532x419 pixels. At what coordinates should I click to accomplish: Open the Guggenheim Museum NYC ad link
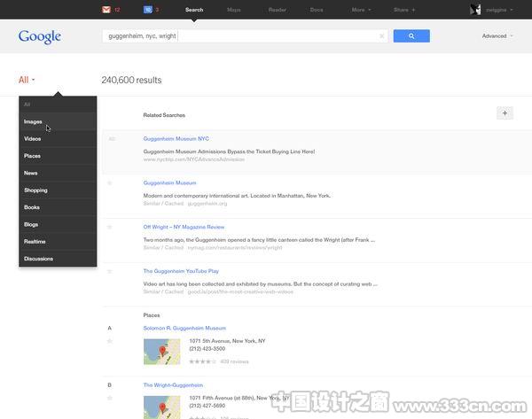click(176, 139)
